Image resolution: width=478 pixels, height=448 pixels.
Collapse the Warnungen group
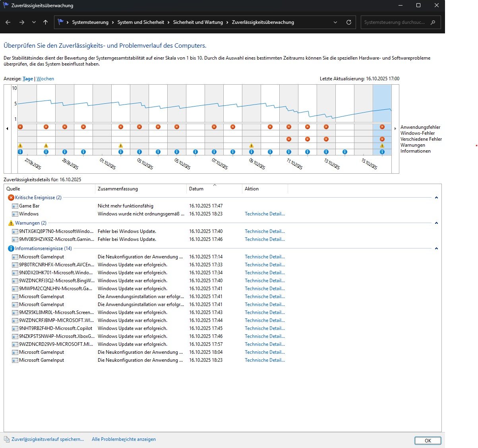coord(436,223)
